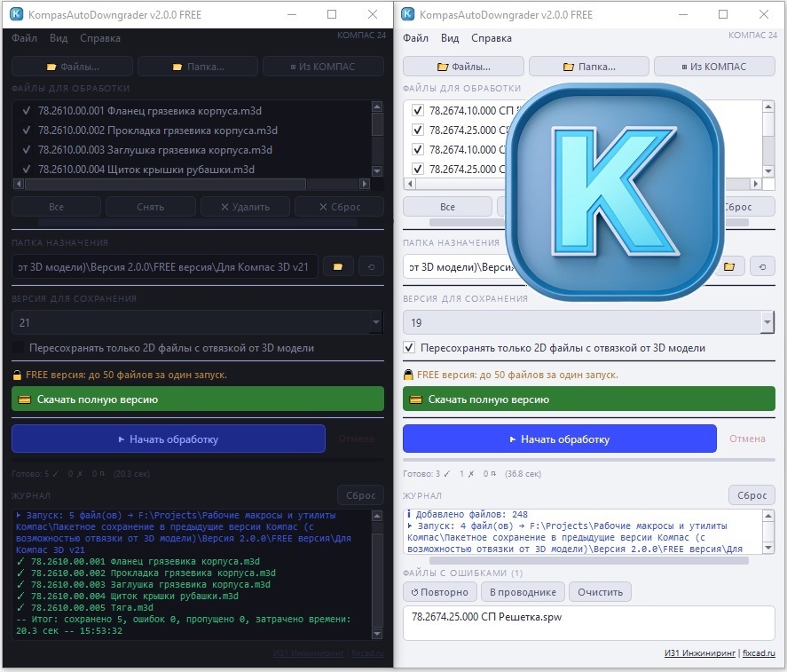Image resolution: width=787 pixels, height=672 pixels.
Task: Click Все button in light window
Action: (x=447, y=207)
